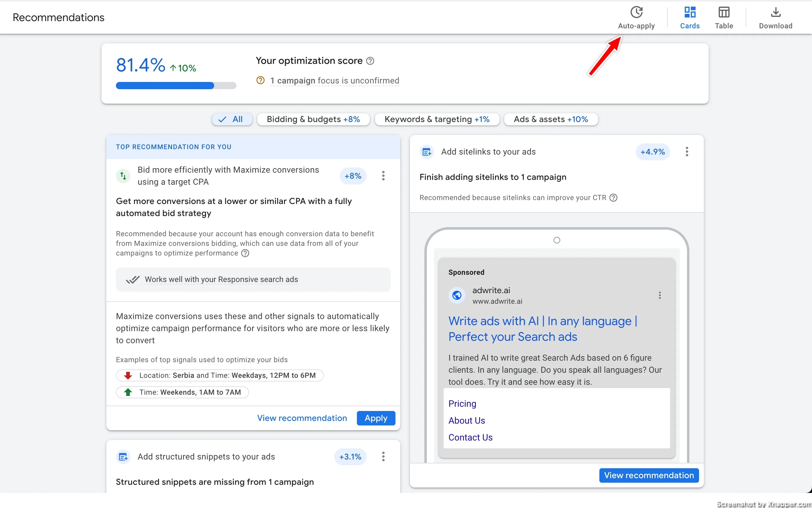Viewport: 812px width, 508px height.
Task: Click the 81.4% optimization score value
Action: pyautogui.click(x=140, y=65)
